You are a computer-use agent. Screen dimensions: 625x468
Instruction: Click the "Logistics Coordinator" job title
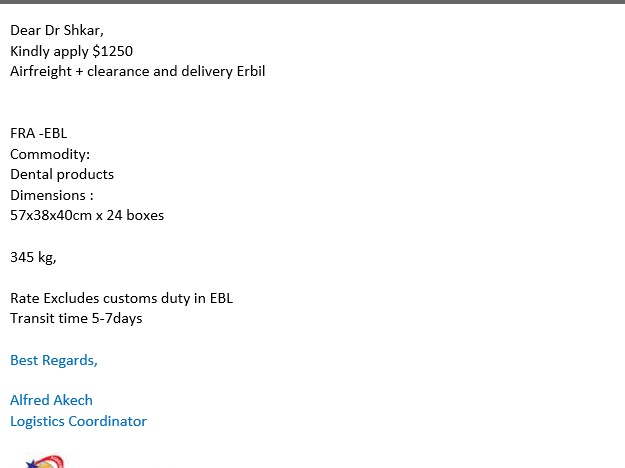[78, 421]
